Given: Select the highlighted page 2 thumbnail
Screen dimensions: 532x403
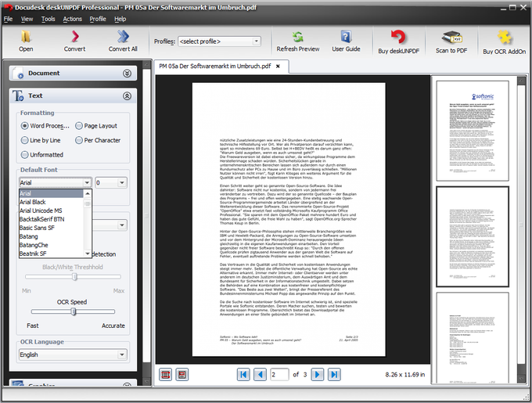Looking at the screenshot, I should click(x=473, y=236).
